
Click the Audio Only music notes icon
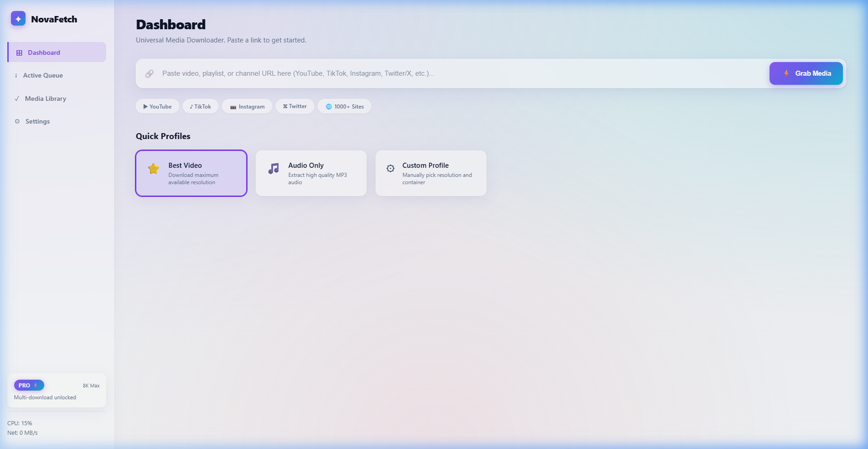(273, 169)
